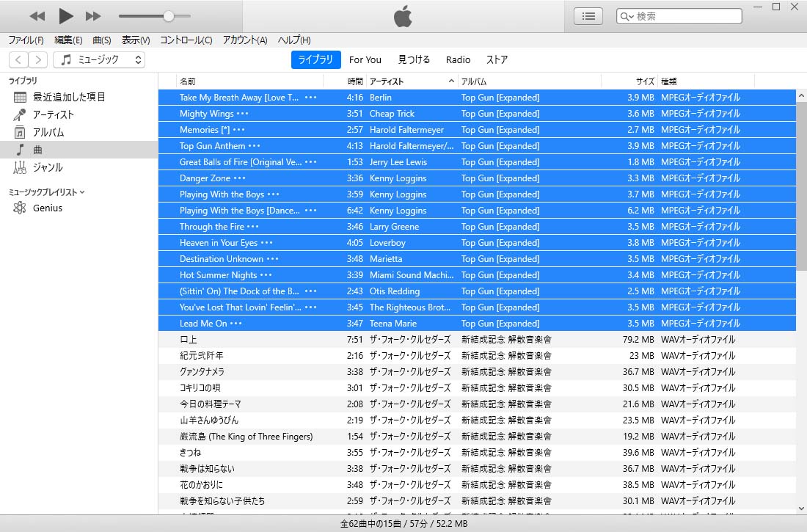Image resolution: width=807 pixels, height=532 pixels.
Task: Open the list view button beside search
Action: pyautogui.click(x=588, y=16)
